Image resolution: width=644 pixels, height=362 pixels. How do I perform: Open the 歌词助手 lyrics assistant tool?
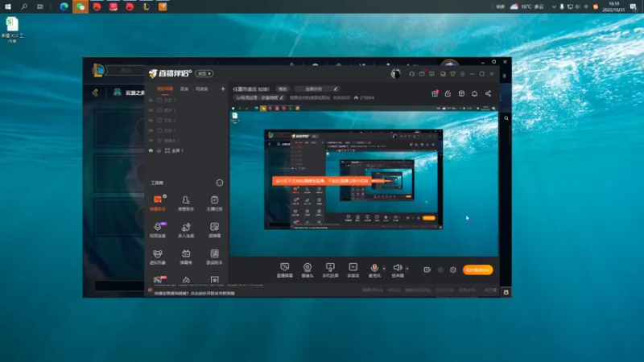tap(214, 257)
